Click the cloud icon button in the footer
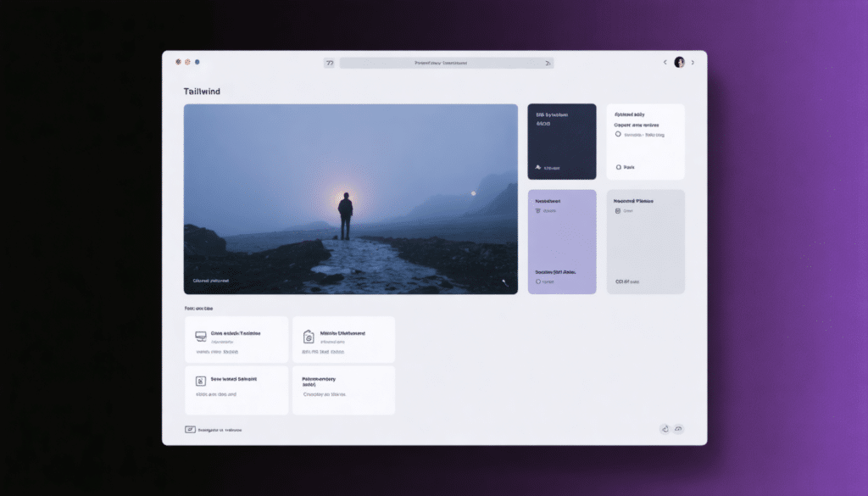868x496 pixels. point(678,429)
